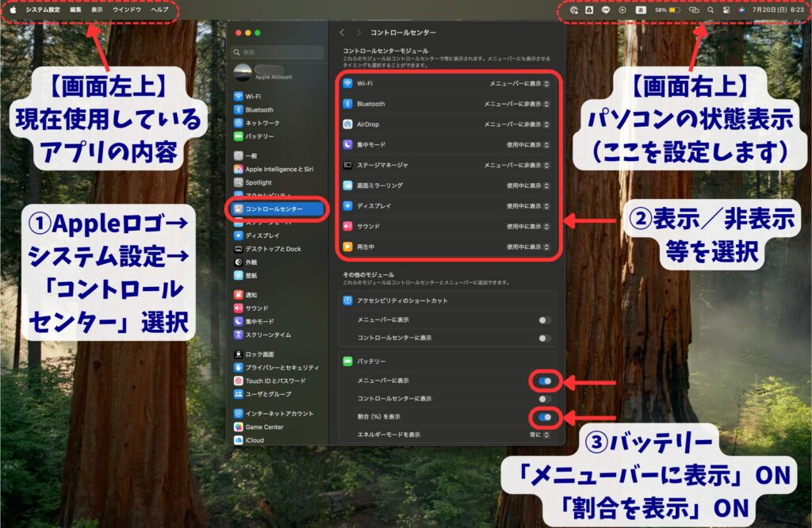The image size is (812, 528).
Task: Open the 再生中 display dropdown
Action: [x=527, y=247]
